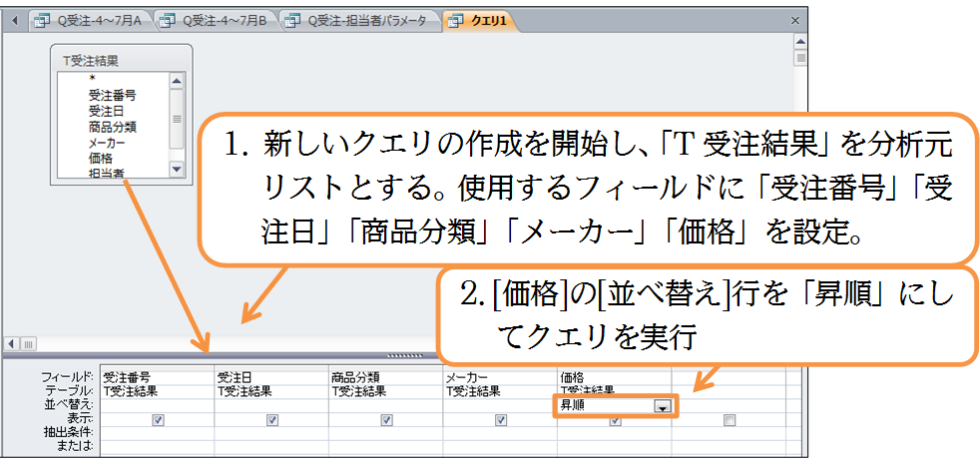Open the 昇順 sort order dropdown

tap(661, 406)
